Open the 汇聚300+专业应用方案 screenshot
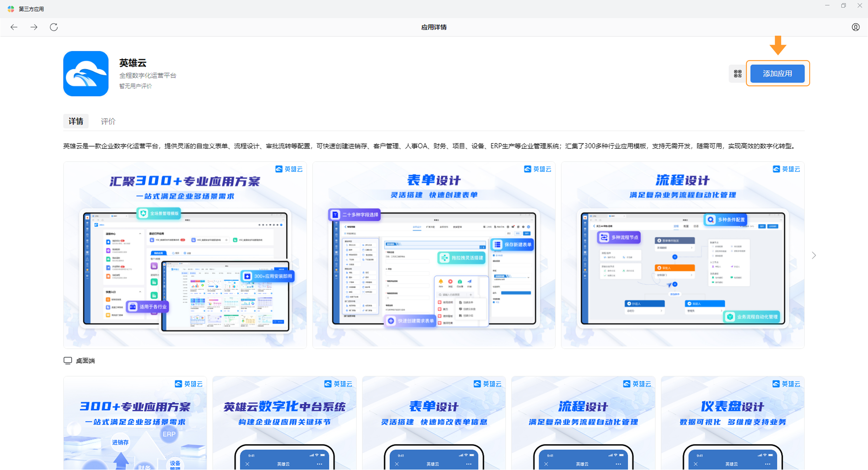868x470 pixels. (x=185, y=255)
